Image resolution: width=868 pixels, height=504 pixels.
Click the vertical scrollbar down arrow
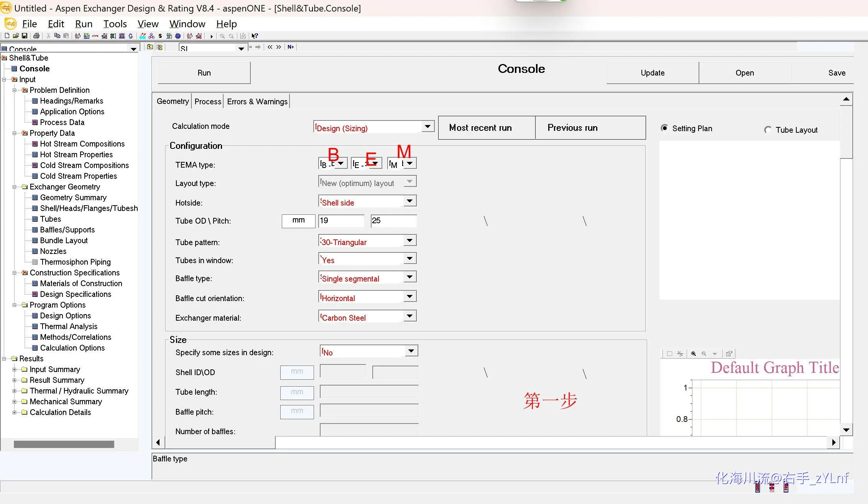coord(846,430)
